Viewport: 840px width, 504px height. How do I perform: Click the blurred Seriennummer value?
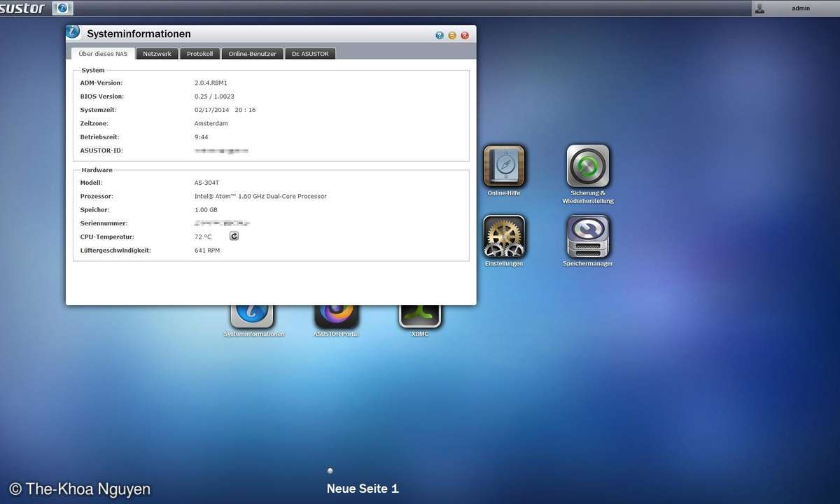point(223,223)
